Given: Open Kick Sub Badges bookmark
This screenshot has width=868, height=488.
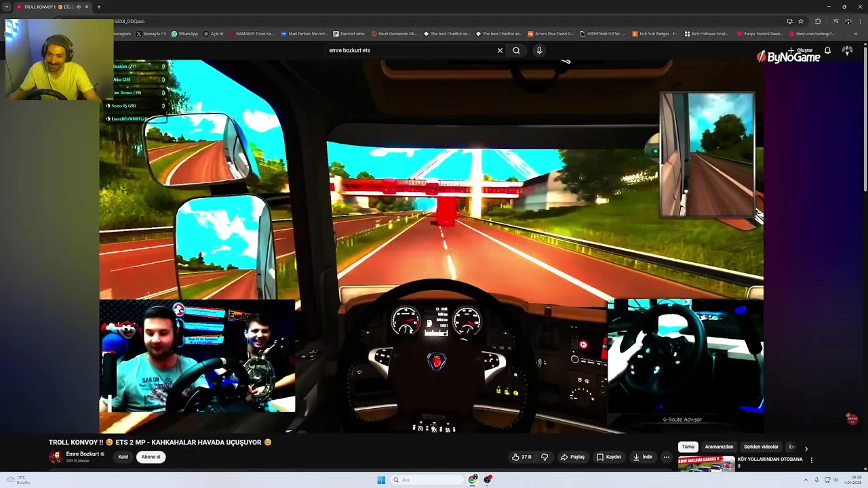Looking at the screenshot, I should [x=655, y=34].
